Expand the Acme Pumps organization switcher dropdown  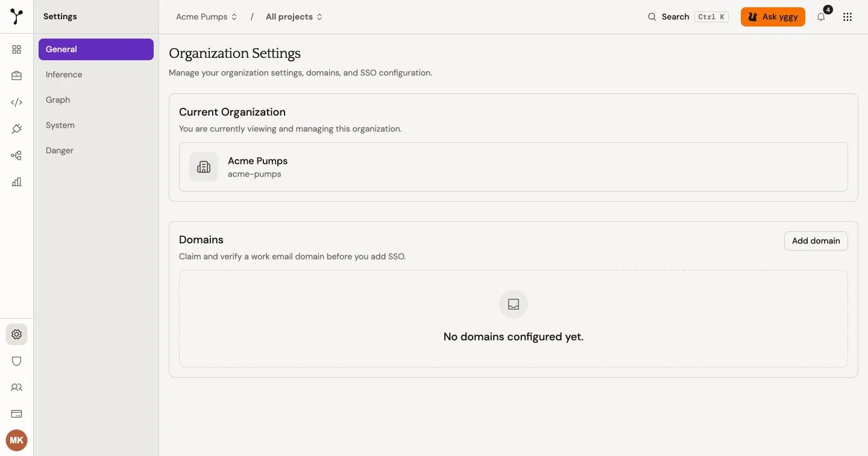click(206, 17)
